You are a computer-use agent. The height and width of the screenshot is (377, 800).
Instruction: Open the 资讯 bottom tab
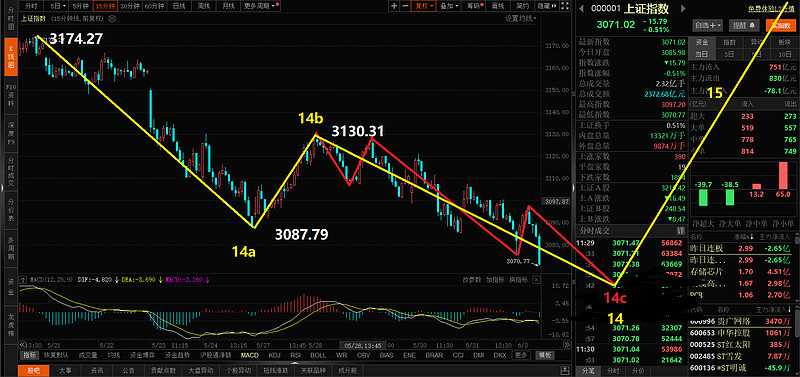click(x=96, y=370)
